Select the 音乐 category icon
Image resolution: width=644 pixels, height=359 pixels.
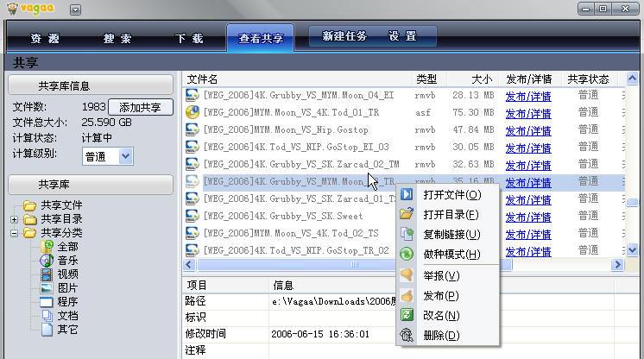(x=47, y=261)
